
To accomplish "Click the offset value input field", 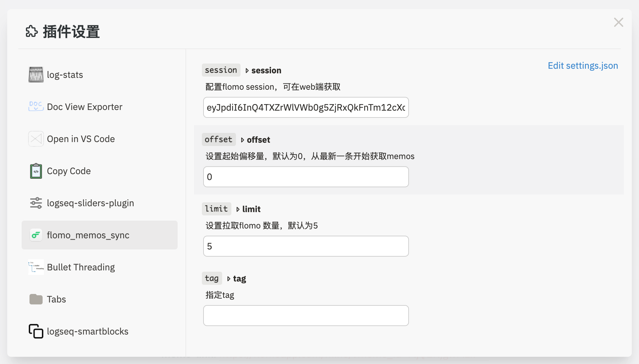I will coord(305,177).
